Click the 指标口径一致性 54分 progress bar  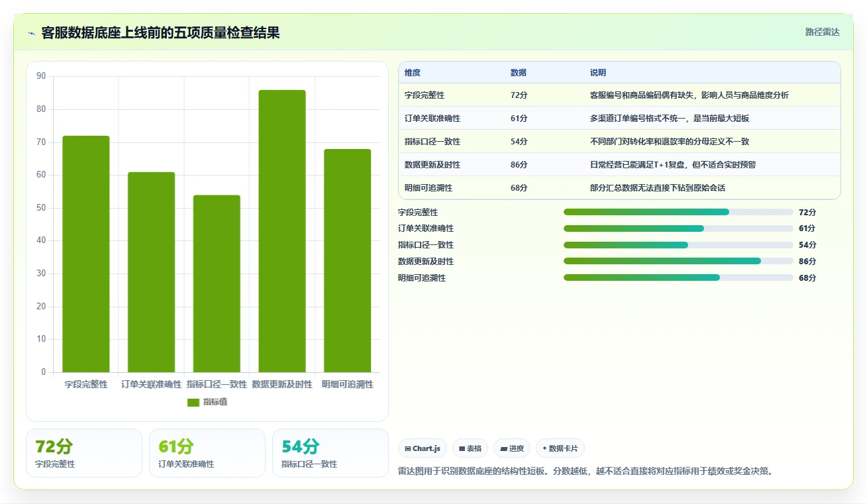pyautogui.click(x=678, y=245)
